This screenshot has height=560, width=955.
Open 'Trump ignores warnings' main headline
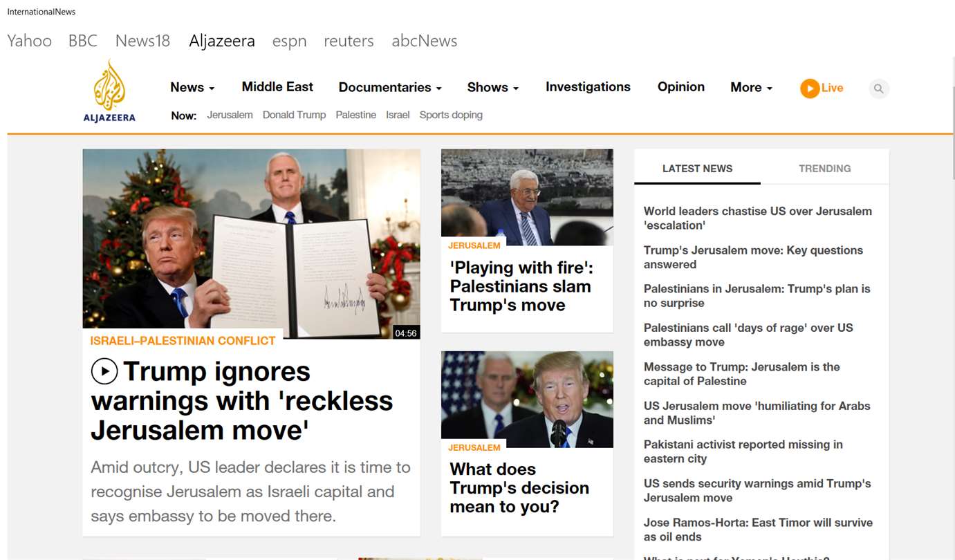pos(242,401)
